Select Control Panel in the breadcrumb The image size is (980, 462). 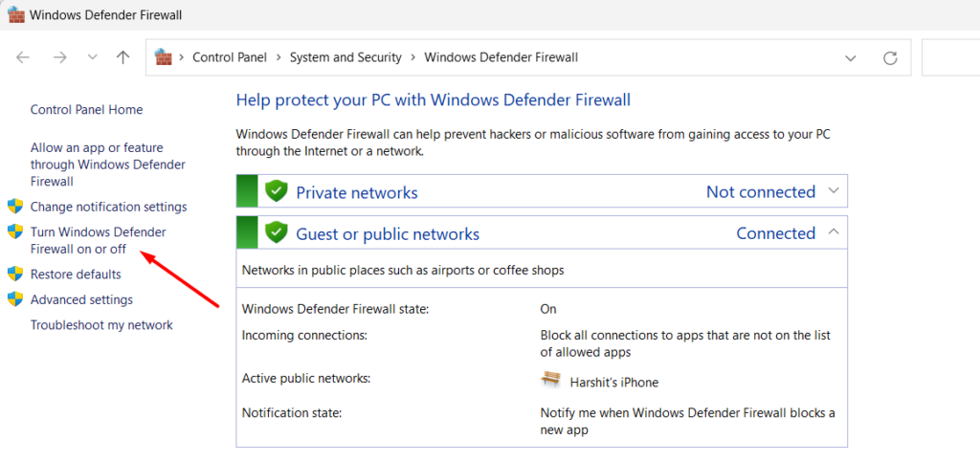(231, 57)
